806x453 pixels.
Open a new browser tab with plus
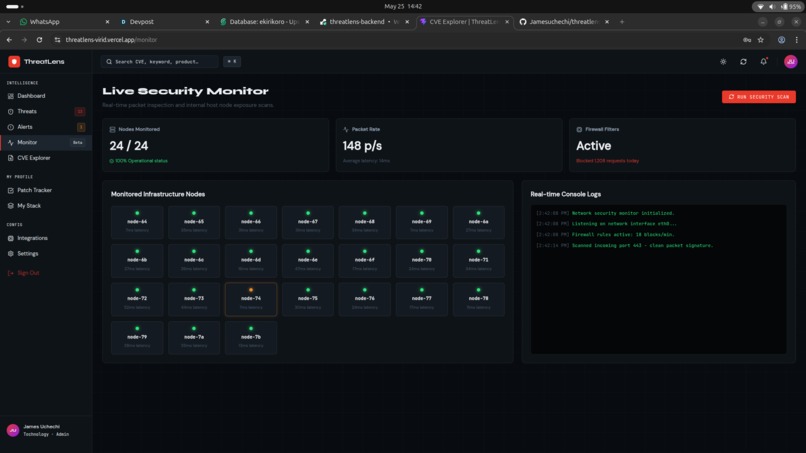(x=622, y=22)
